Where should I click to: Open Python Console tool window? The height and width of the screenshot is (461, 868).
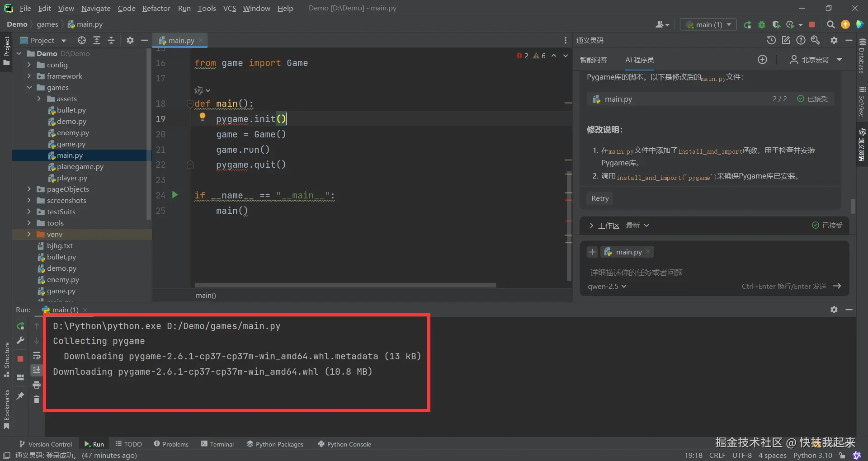click(344, 444)
